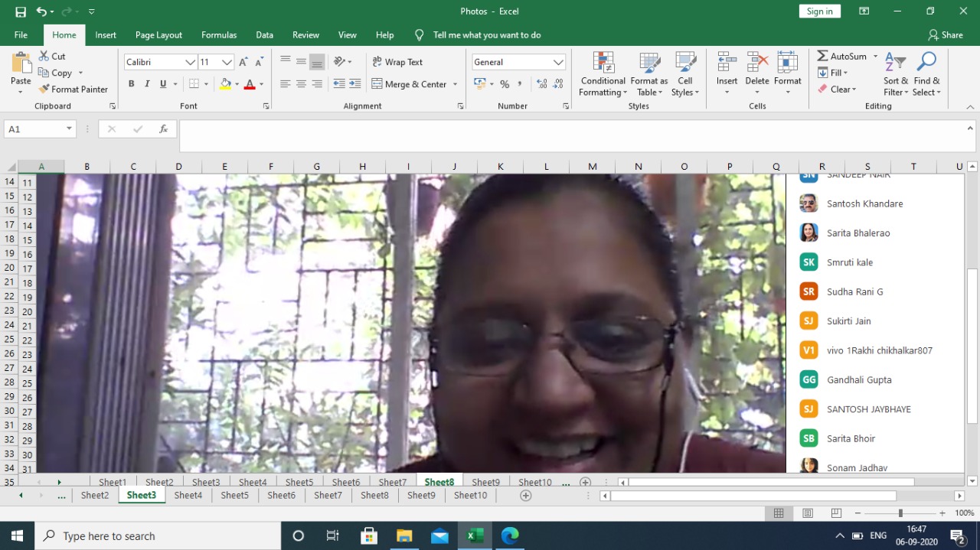Click the zoom slider in status bar
Viewport: 980px width, 550px height.
point(900,513)
